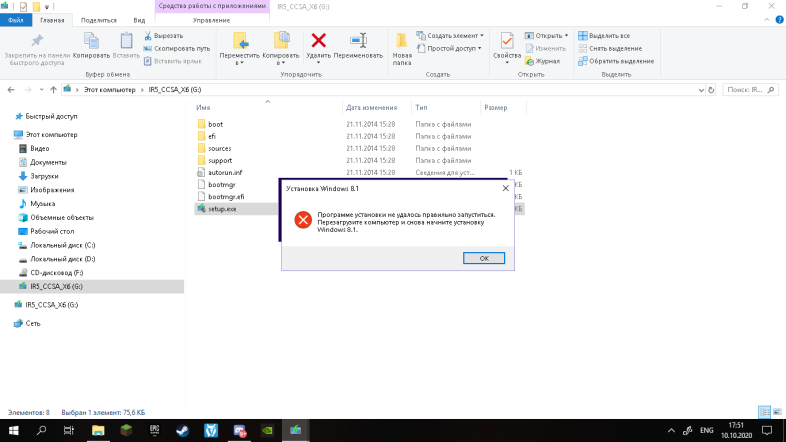
Task: Open Steam from the taskbar
Action: point(182,430)
